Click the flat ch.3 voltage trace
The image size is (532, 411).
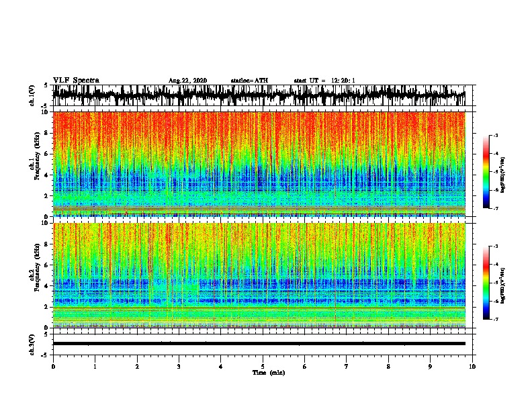click(259, 344)
